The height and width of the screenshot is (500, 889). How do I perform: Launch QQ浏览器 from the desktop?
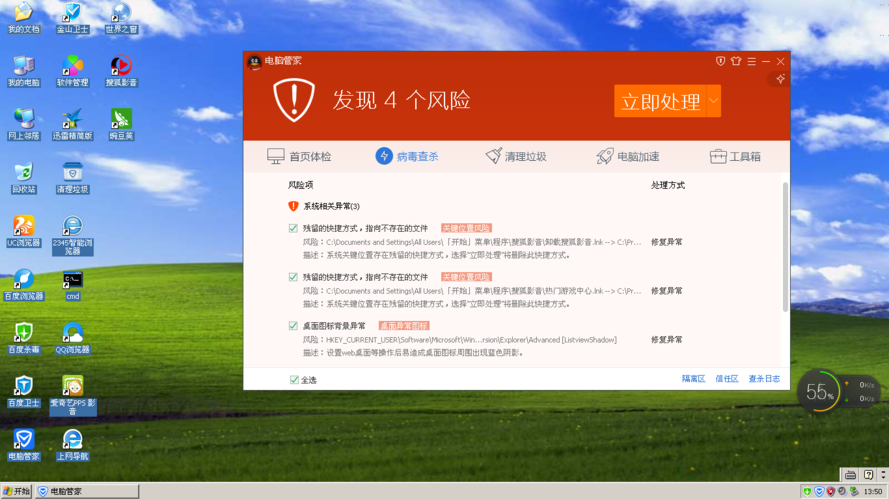click(73, 338)
